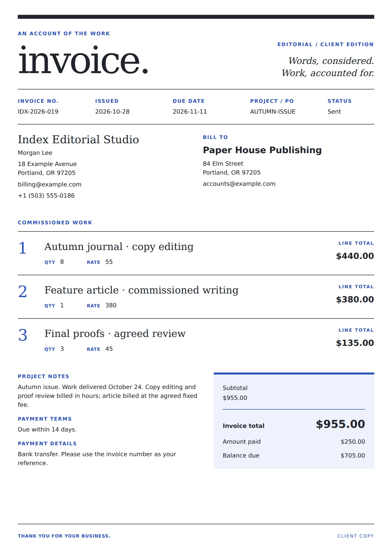Select the issued date 2026-10-28

point(112,112)
